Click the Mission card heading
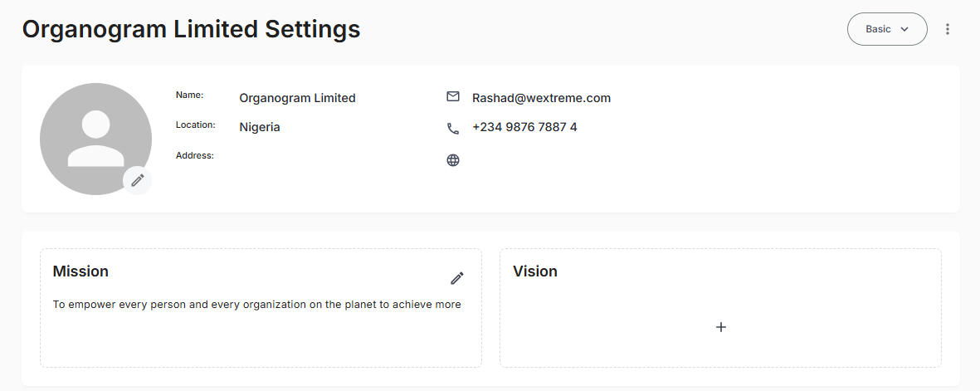Image resolution: width=980 pixels, height=391 pixels. click(x=80, y=271)
